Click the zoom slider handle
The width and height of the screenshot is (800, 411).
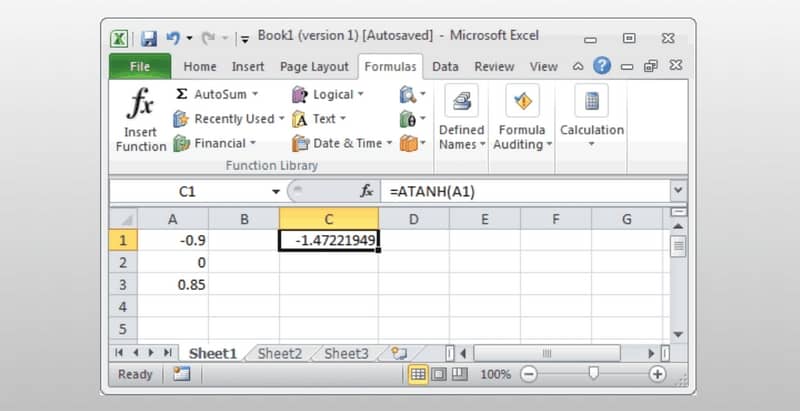[593, 374]
